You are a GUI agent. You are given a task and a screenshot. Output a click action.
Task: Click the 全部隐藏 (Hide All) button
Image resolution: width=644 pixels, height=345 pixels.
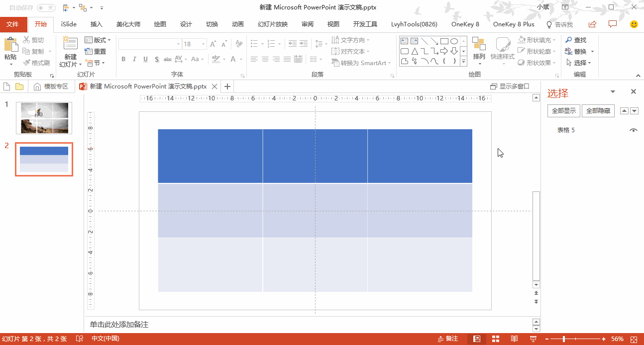(598, 110)
